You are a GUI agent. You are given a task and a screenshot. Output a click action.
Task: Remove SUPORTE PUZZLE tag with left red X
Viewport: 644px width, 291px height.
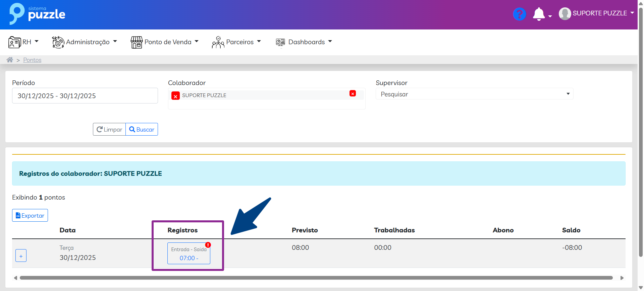click(175, 96)
